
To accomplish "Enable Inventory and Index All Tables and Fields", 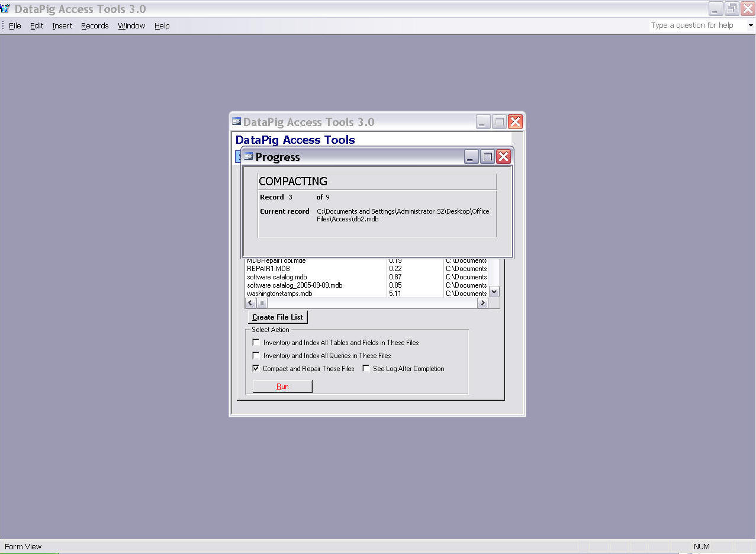I will click(x=256, y=342).
